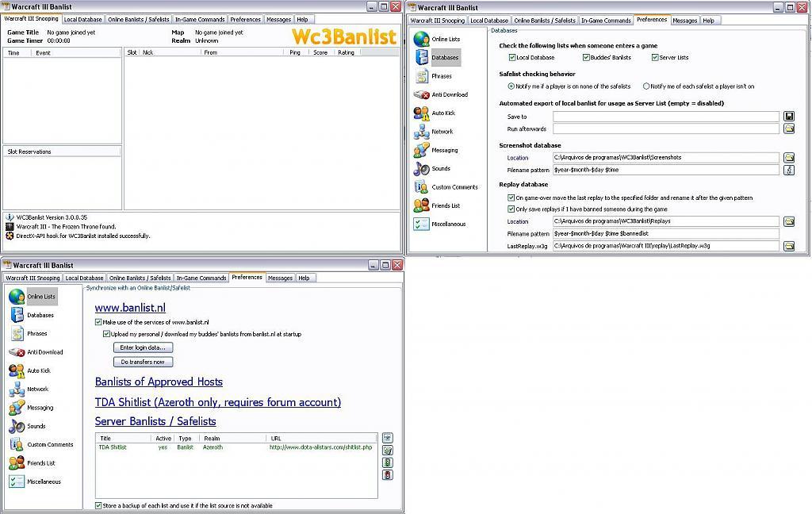Toggle move last replay on game-over checkbox

tap(511, 198)
